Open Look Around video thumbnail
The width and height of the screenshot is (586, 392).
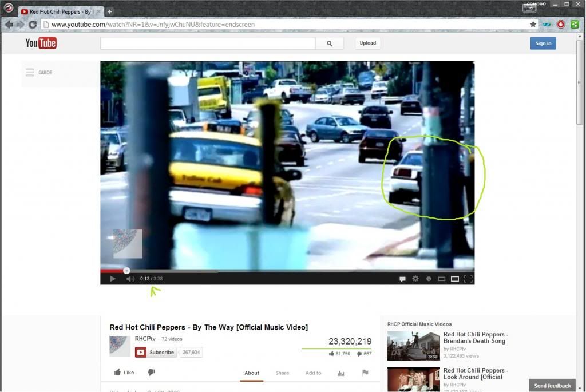click(413, 379)
